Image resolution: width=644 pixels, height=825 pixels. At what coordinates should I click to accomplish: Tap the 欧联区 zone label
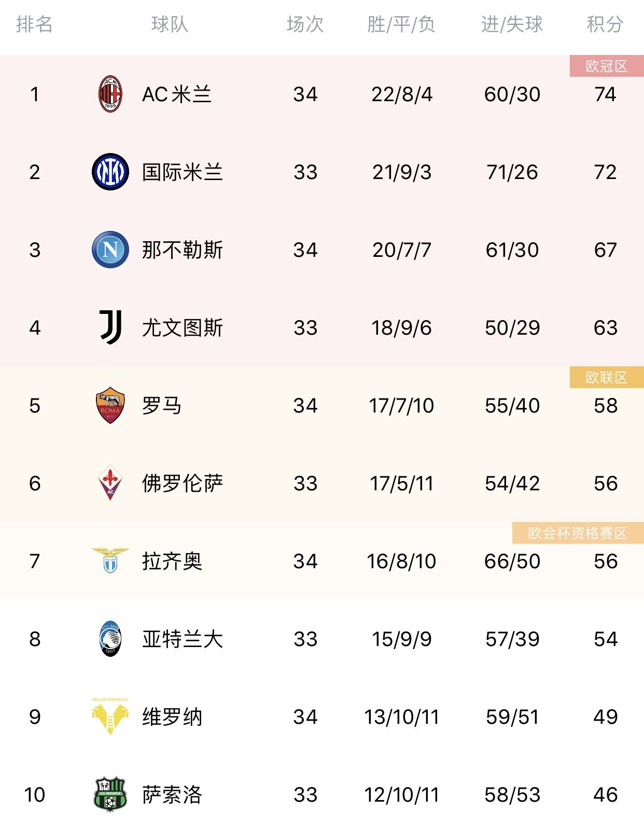point(607,377)
